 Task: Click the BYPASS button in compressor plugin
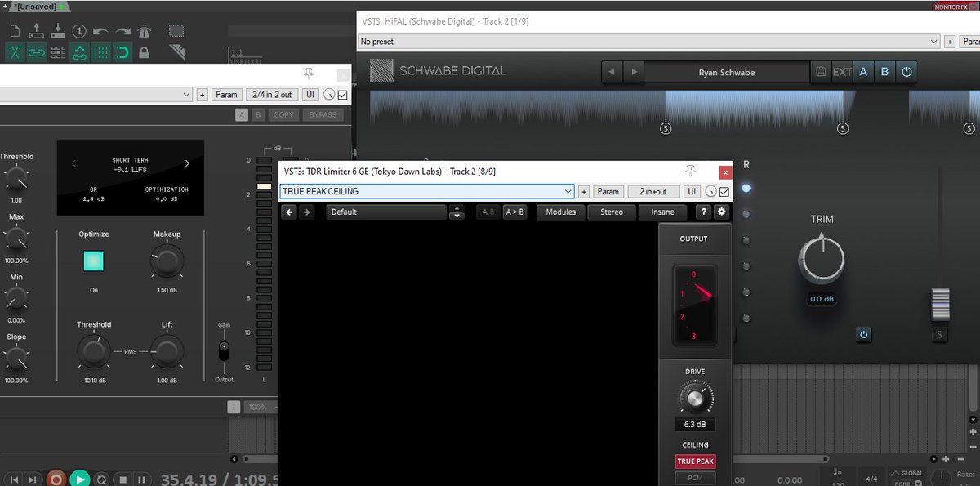tap(323, 115)
